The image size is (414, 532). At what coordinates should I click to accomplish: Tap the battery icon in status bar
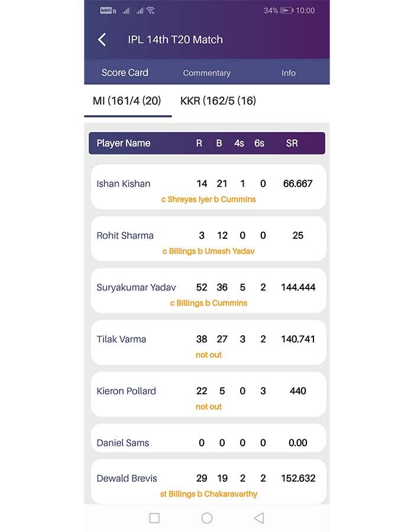(286, 11)
